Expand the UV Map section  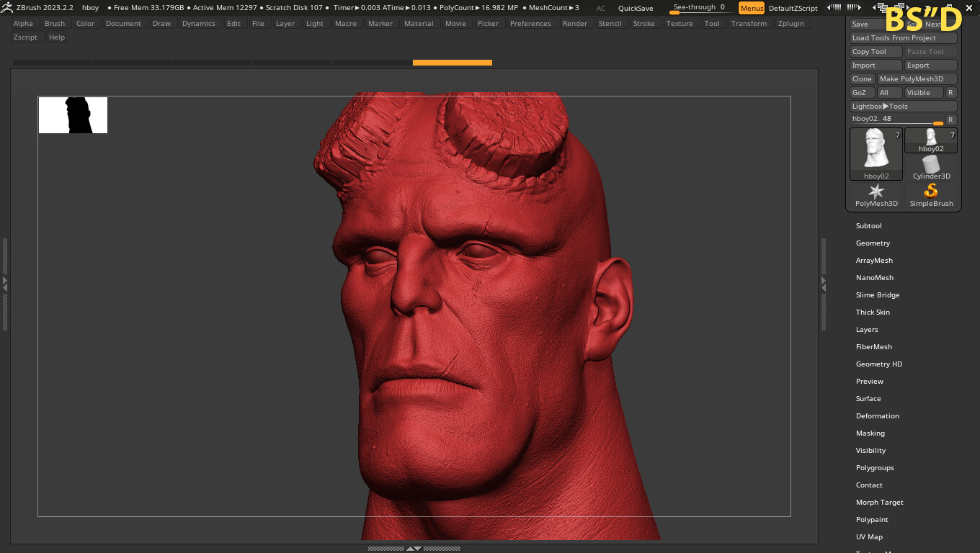(x=869, y=537)
